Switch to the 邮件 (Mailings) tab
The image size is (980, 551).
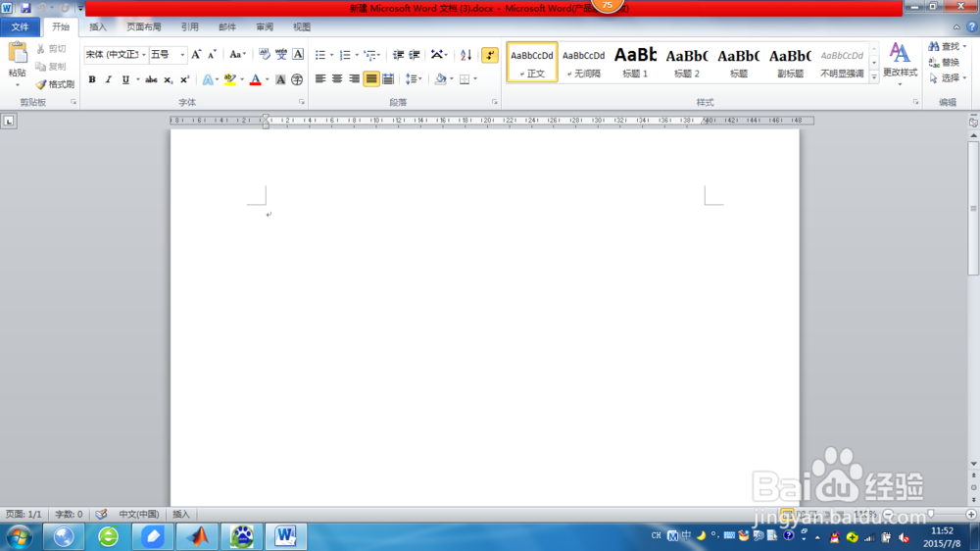(227, 26)
